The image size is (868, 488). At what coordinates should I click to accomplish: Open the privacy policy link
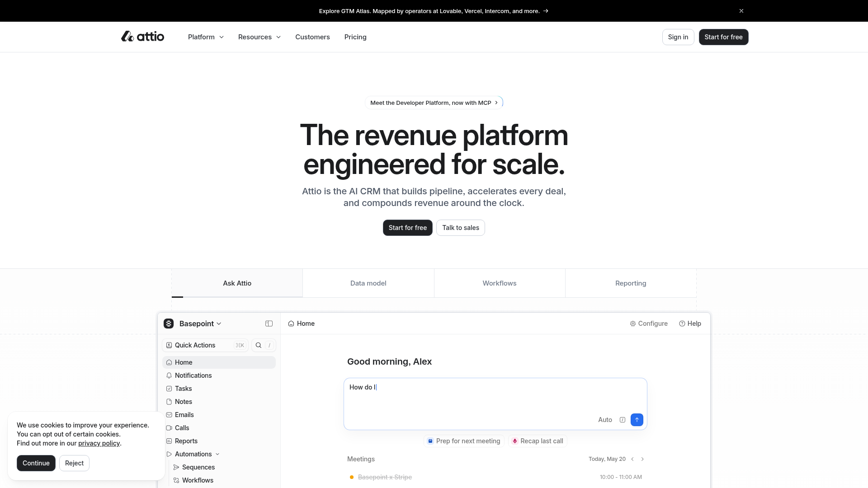[99, 443]
